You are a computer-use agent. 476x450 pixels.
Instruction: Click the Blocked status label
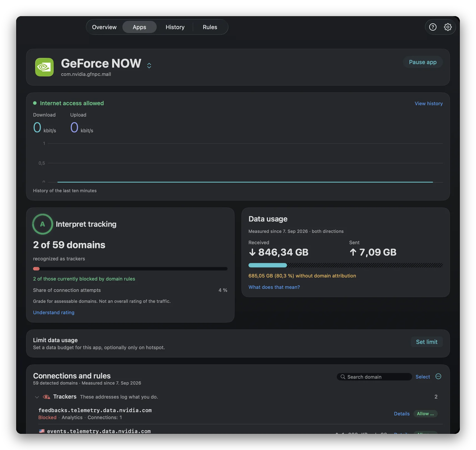(x=47, y=417)
